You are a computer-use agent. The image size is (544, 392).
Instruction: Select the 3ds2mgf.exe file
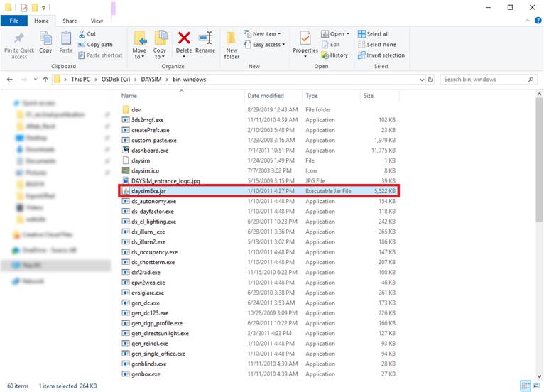click(259, 120)
